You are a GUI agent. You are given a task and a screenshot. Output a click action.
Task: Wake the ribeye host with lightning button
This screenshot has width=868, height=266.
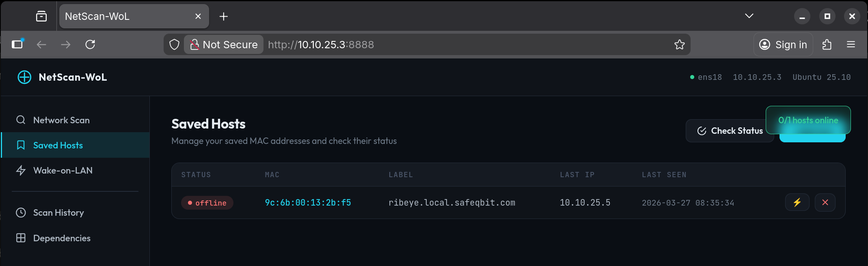(x=797, y=202)
